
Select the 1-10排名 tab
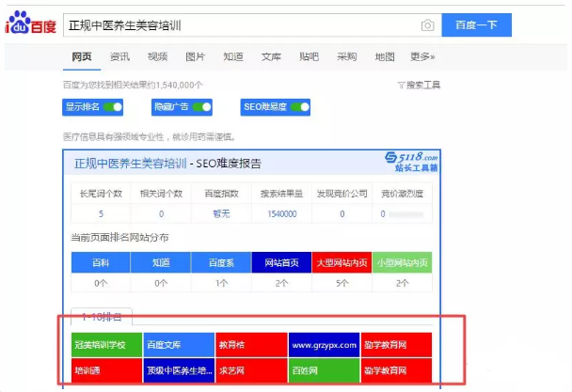102,317
